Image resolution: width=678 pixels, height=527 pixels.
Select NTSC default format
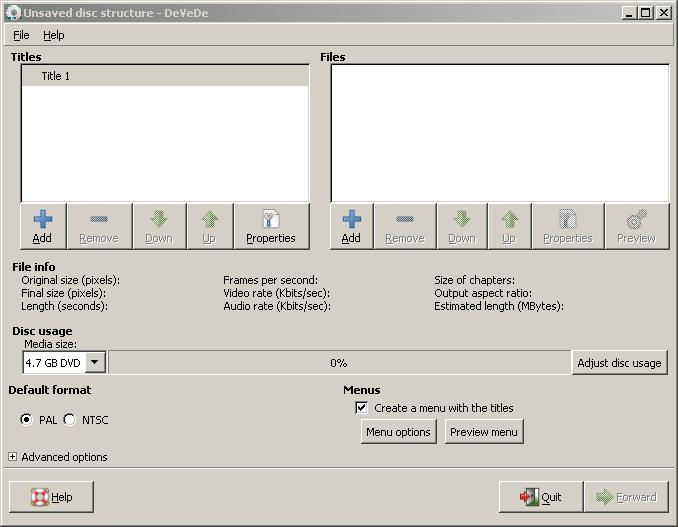click(70, 419)
